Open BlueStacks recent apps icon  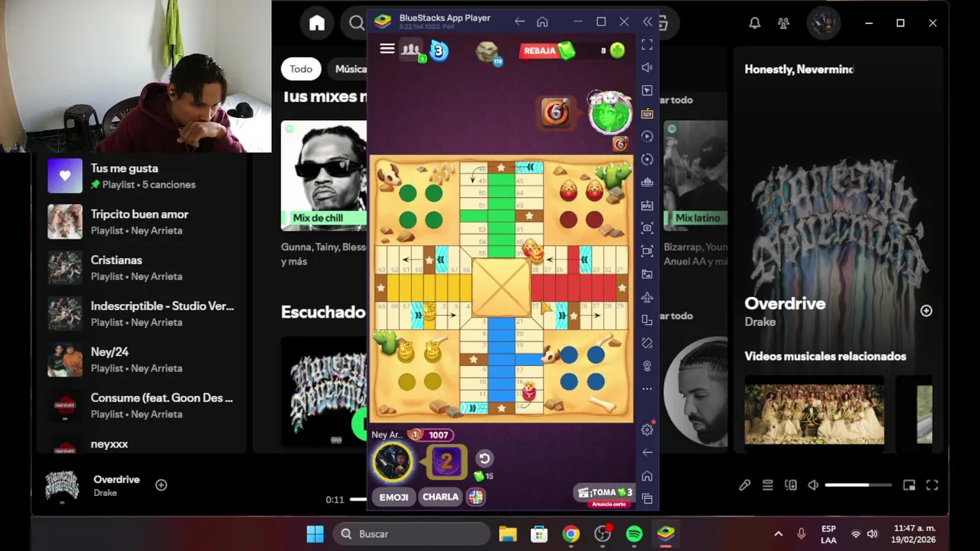[647, 499]
